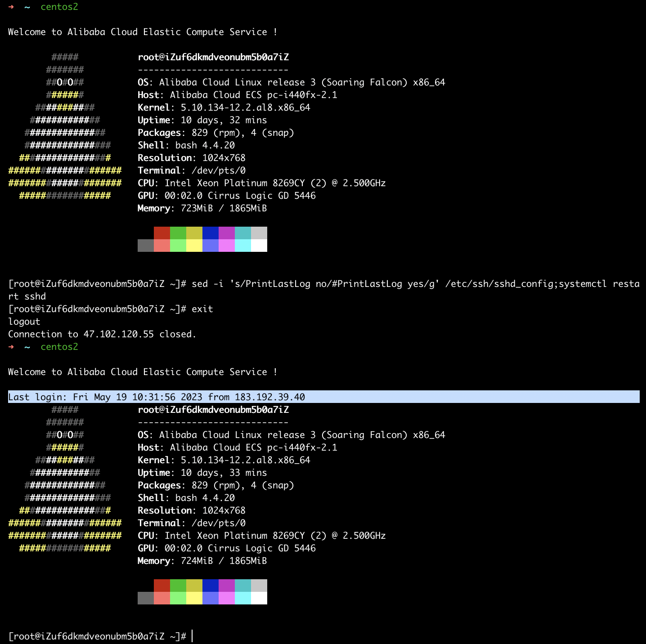Click the logout text line

[x=24, y=322]
